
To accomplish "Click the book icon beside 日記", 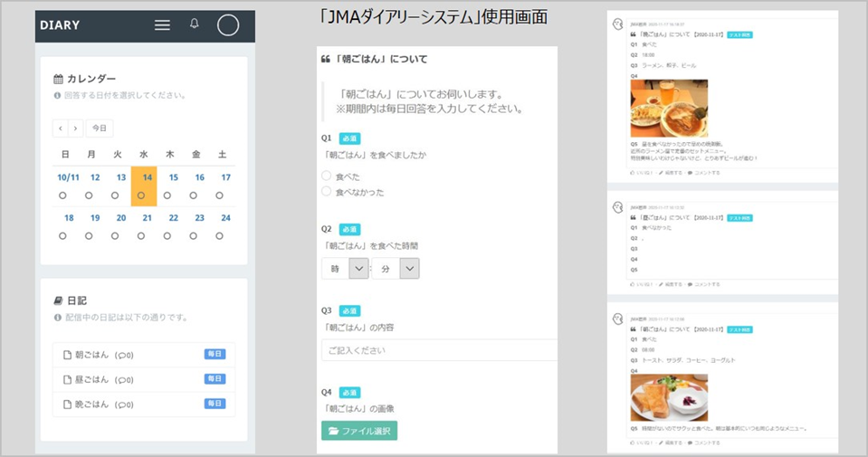I will 58,300.
